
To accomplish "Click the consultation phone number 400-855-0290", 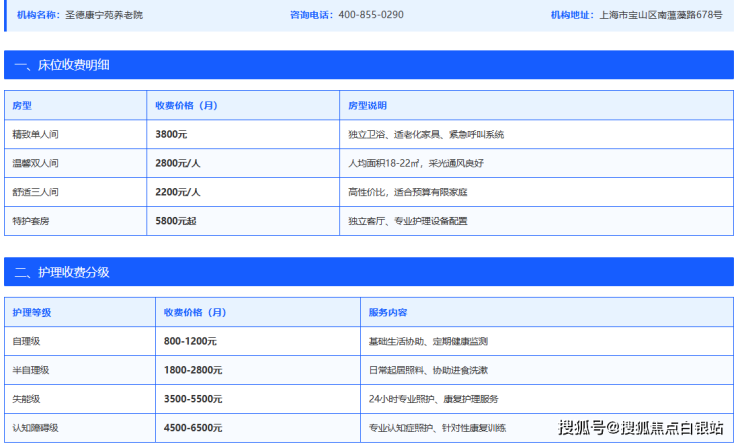I will [370, 15].
